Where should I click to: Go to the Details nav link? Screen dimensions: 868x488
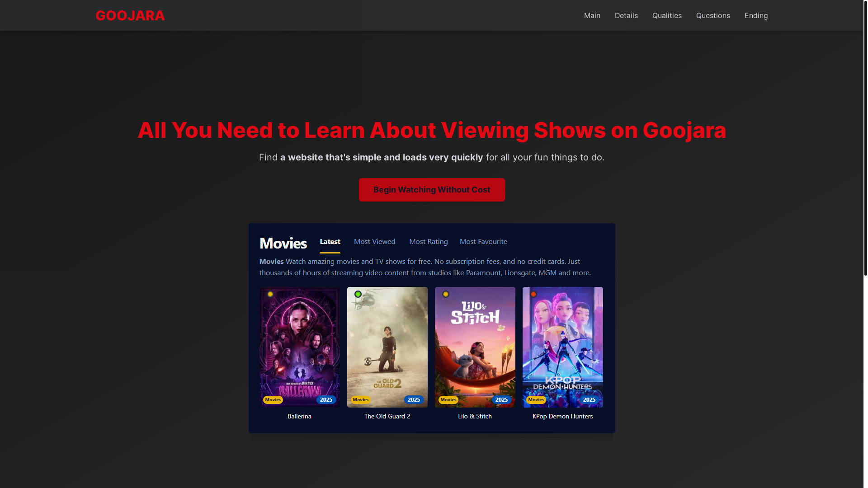(x=626, y=15)
